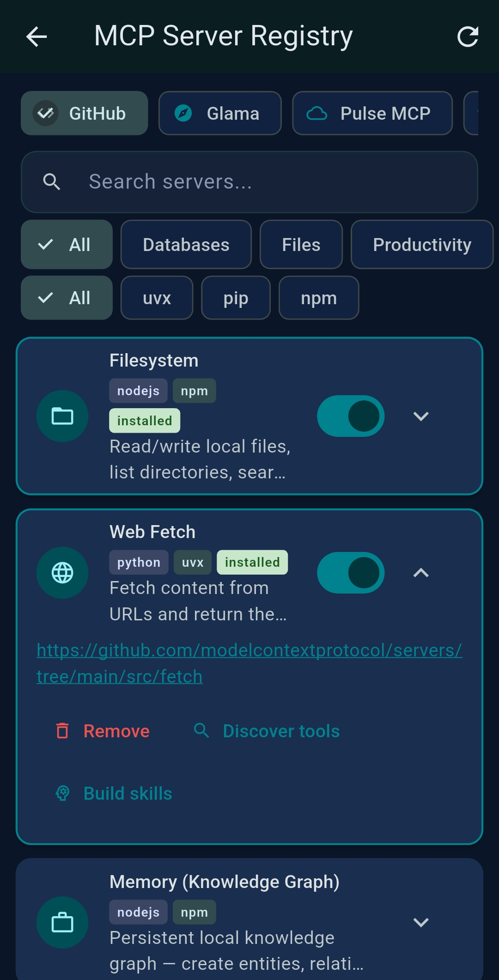Click the Memory card nodejs tag

click(x=138, y=912)
